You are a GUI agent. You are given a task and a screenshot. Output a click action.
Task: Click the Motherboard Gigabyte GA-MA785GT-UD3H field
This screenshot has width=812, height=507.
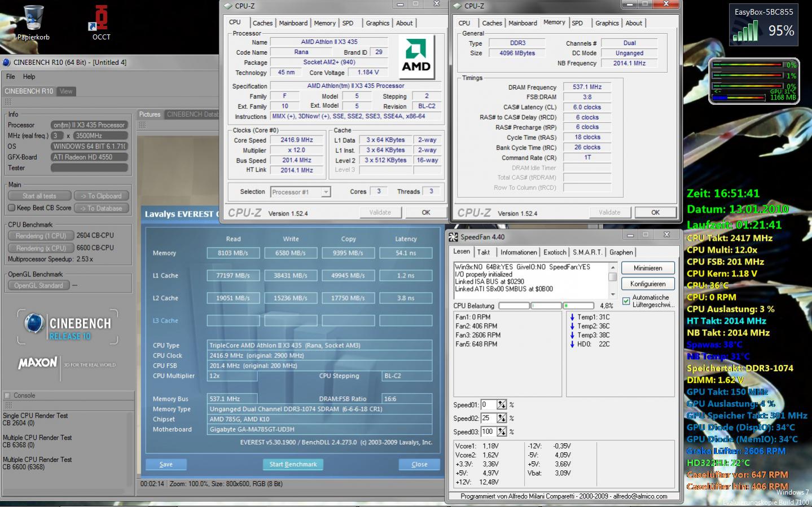pyautogui.click(x=319, y=429)
